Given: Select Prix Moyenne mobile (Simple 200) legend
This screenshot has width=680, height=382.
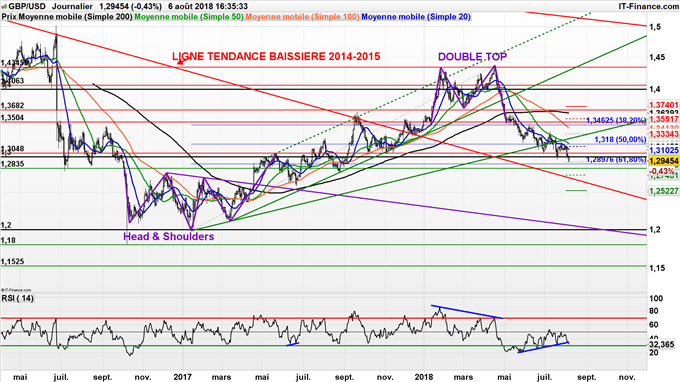Looking at the screenshot, I should [67, 16].
